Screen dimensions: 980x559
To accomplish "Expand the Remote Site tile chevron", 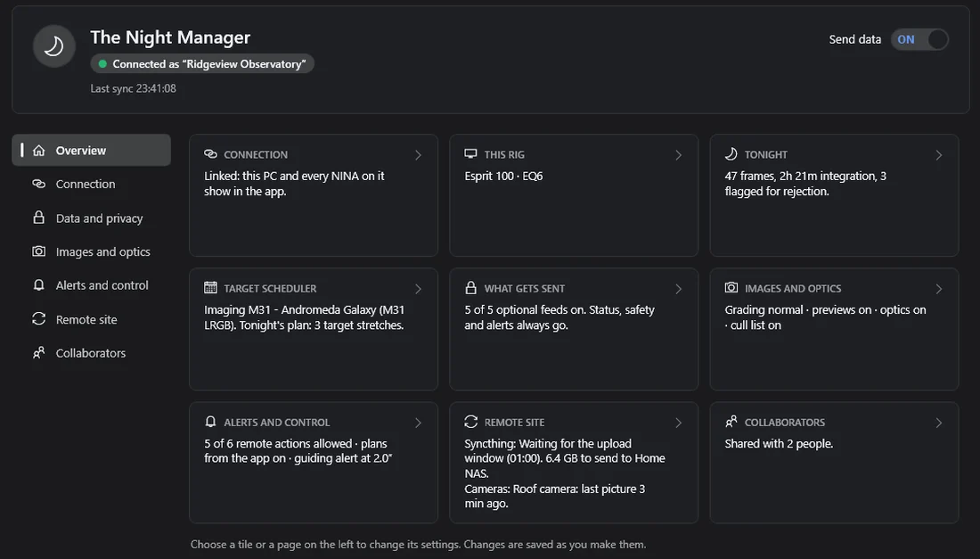I will click(x=678, y=423).
